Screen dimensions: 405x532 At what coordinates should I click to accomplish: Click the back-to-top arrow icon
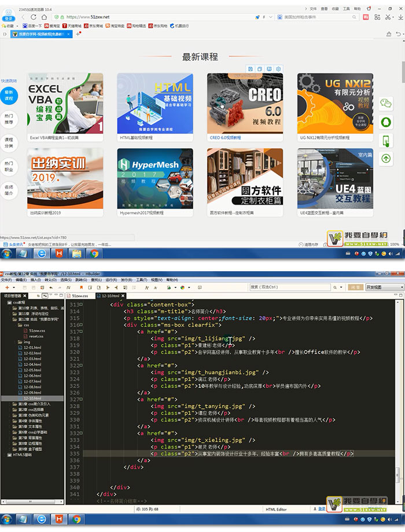386,158
